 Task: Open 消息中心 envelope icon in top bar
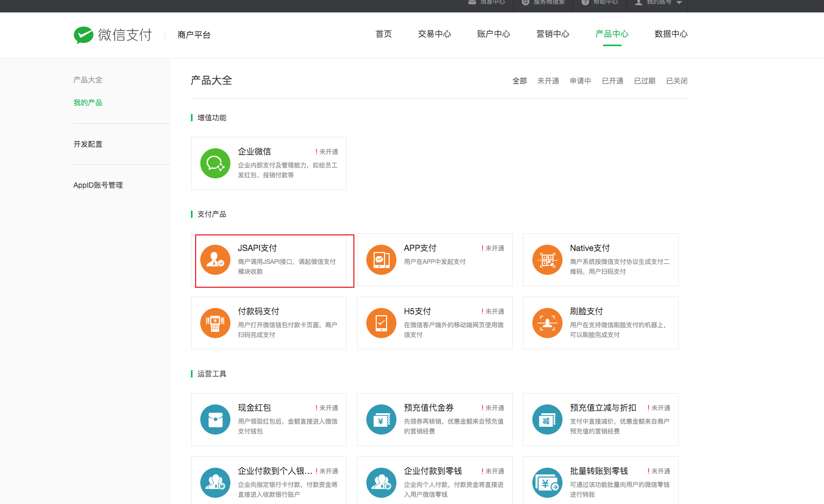pyautogui.click(x=472, y=2)
